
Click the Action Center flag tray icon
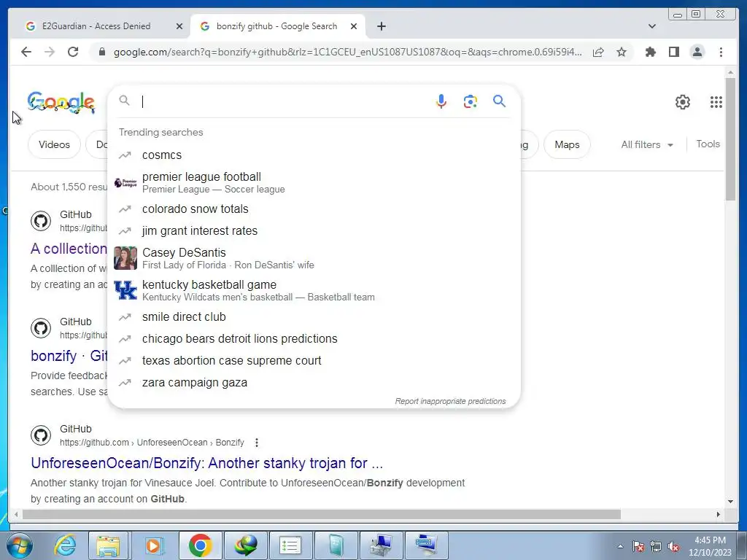point(638,547)
